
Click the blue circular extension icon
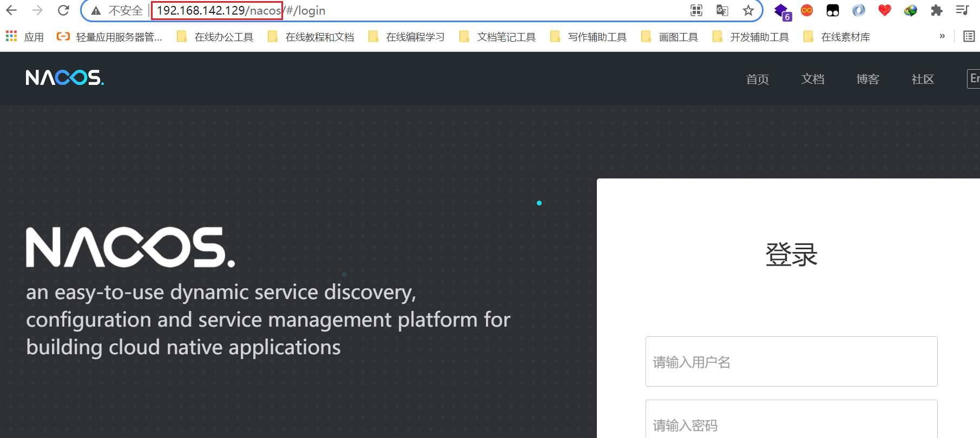coord(859,10)
